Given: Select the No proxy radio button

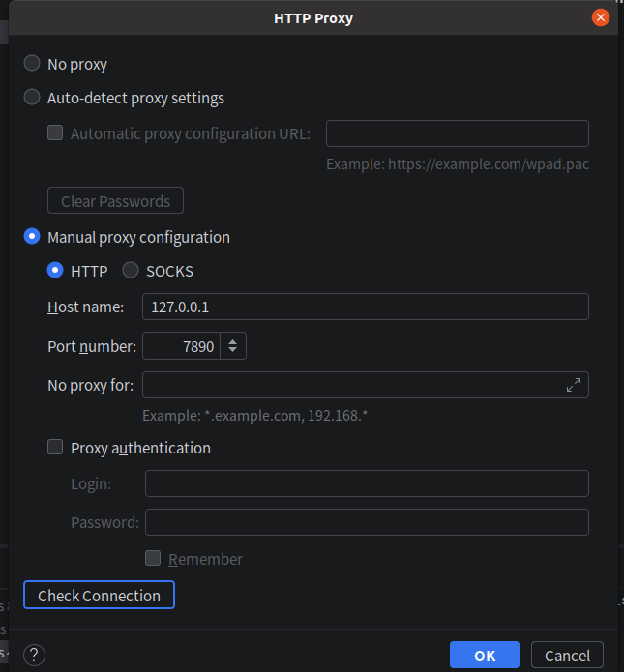Looking at the screenshot, I should (x=32, y=64).
